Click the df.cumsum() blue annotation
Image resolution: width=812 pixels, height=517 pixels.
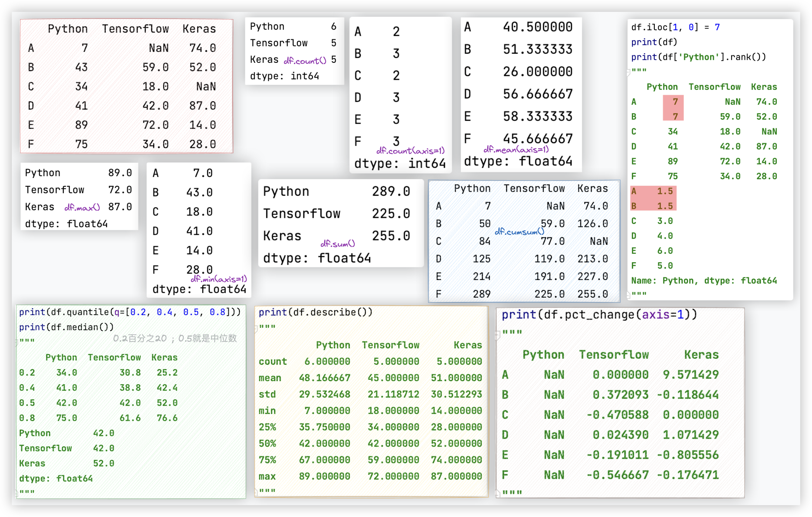[x=519, y=232]
